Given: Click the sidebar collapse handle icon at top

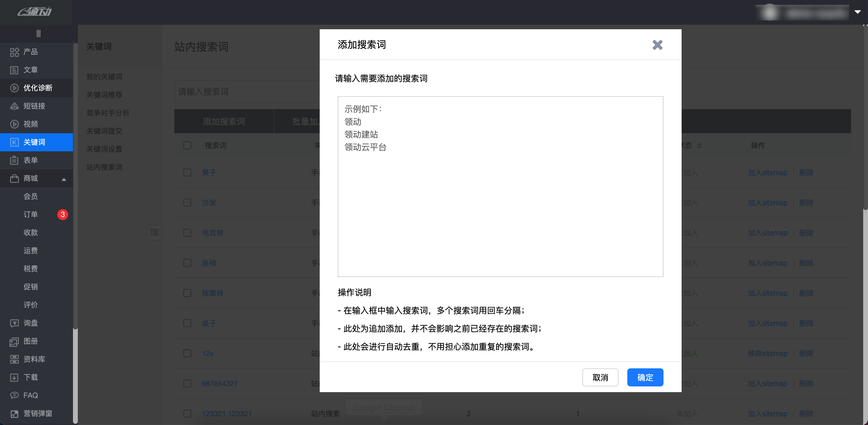Looking at the screenshot, I should click(38, 33).
